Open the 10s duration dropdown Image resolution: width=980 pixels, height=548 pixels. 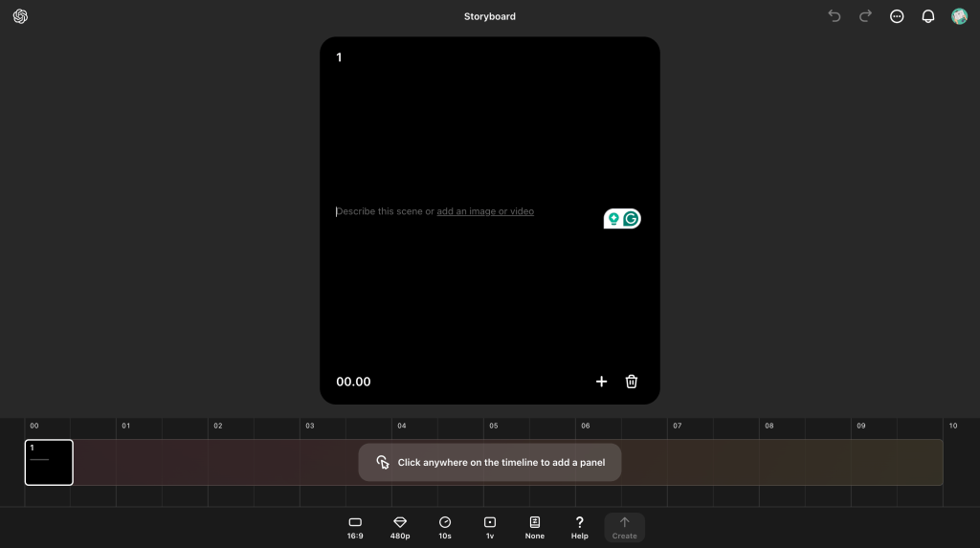[445, 527]
